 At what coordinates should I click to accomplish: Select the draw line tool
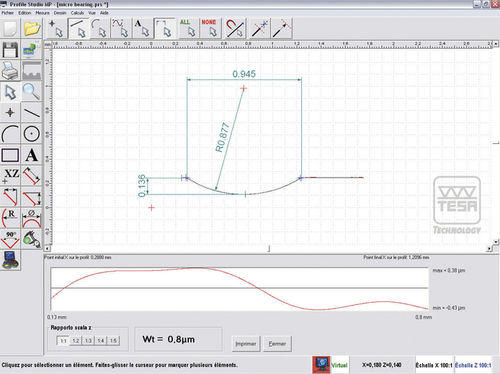click(x=32, y=113)
